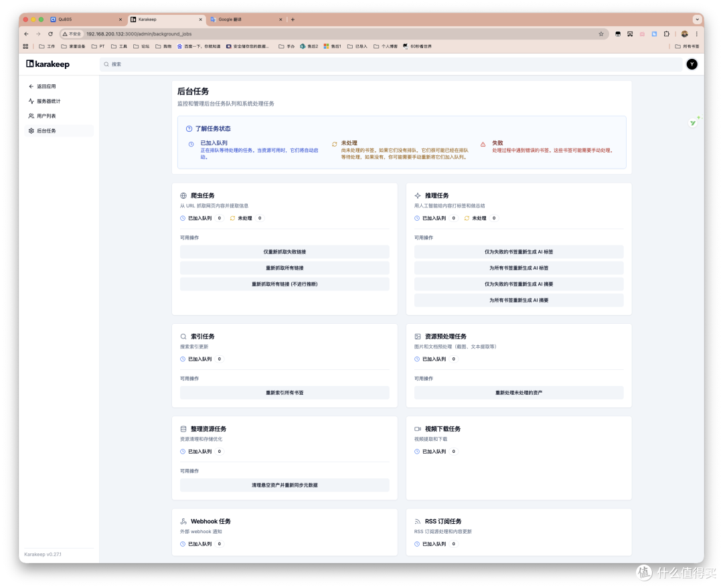Click 为所有书签重新生成 AI 摘要
This screenshot has height=588, width=723.
pyautogui.click(x=519, y=300)
